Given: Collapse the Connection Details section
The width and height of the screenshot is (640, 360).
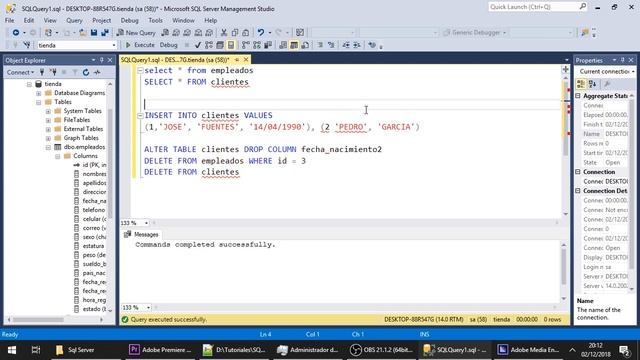Looking at the screenshot, I should 578,191.
